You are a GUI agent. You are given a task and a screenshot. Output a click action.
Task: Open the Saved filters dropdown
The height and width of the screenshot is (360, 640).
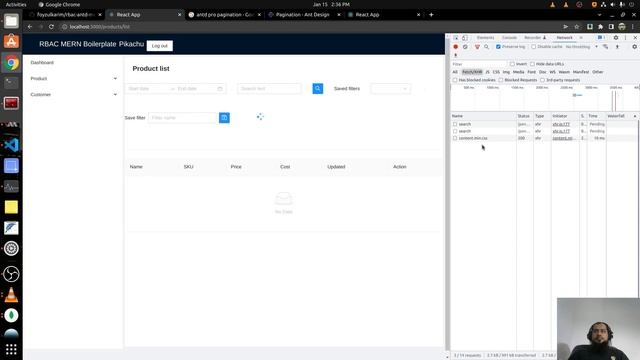[x=391, y=89]
